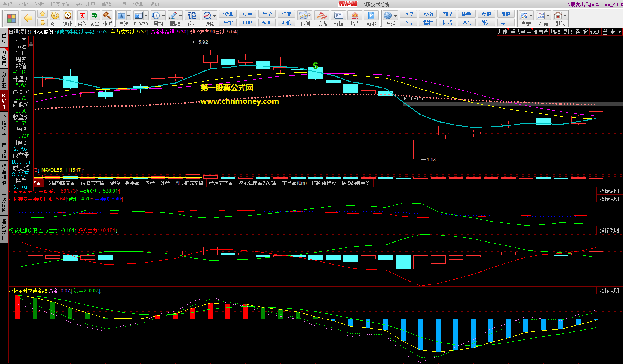623x364 pixels.
Task: Open the 牛叉诊股 sidebar item
Action: pyautogui.click(x=4, y=202)
